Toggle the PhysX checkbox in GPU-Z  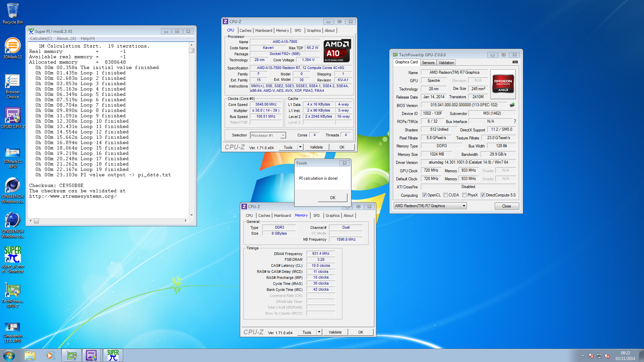point(464,195)
